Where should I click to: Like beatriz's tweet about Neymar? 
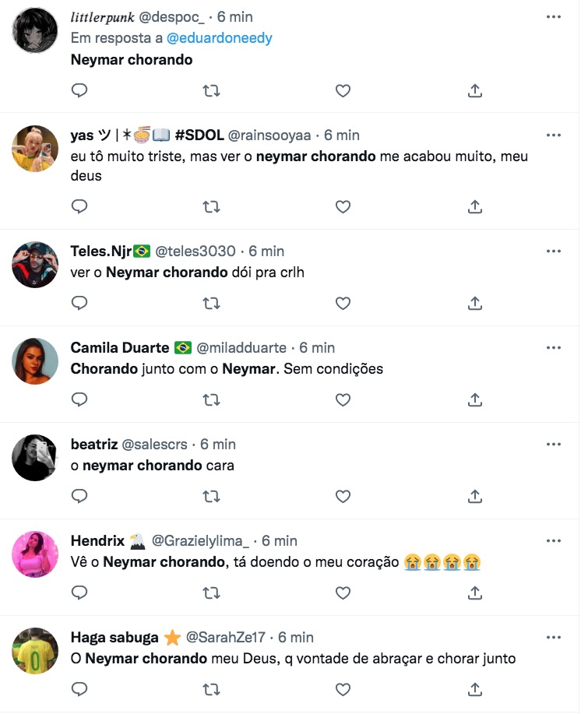coord(343,496)
